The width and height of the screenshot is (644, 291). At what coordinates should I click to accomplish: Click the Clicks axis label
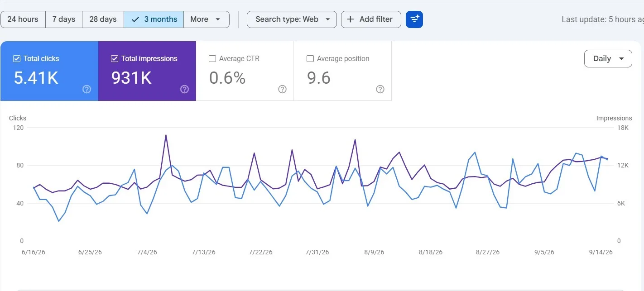pos(18,118)
